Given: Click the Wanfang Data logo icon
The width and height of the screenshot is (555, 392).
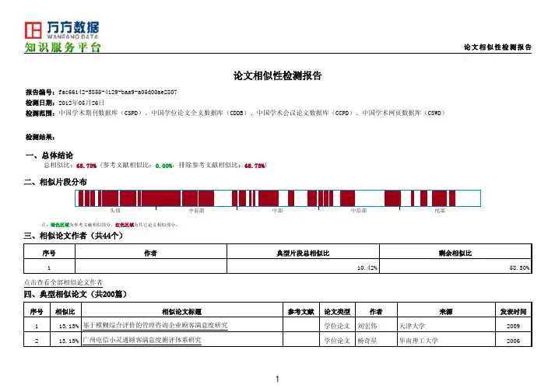Looking at the screenshot, I should pos(33,30).
